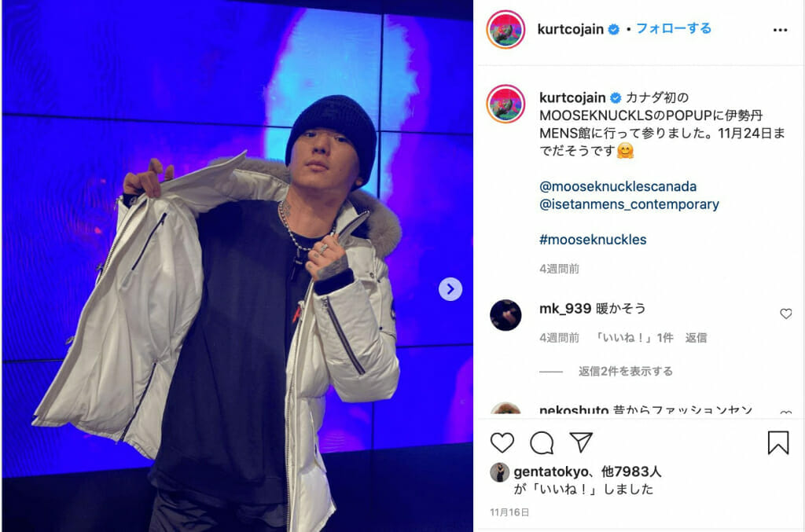Click the main jacket photo
The image size is (805, 532).
point(237,266)
